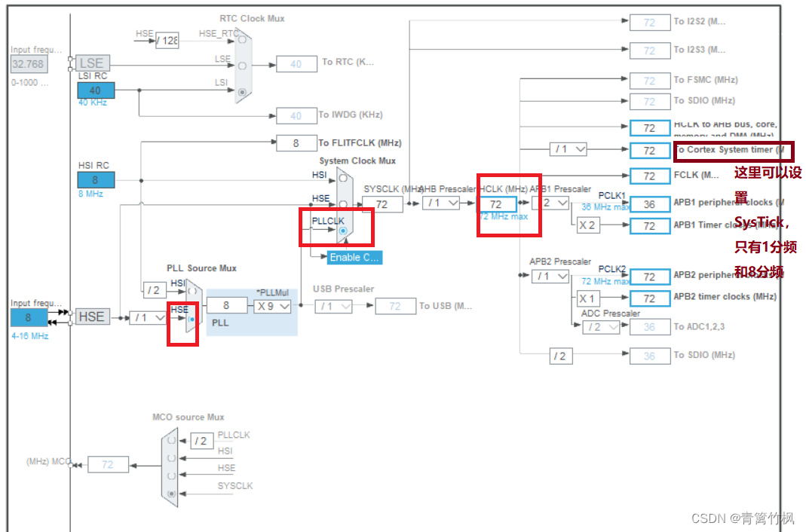Click the CSDN @青篱竹枫 watermark link

[744, 518]
